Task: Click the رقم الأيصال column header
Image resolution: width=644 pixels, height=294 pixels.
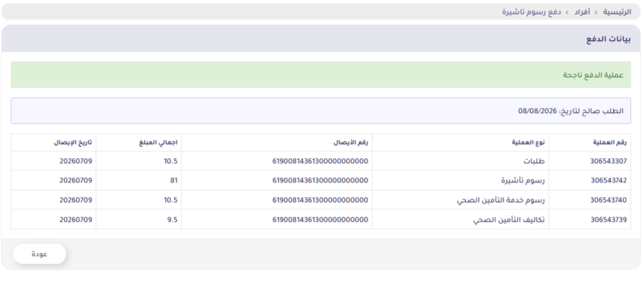Action: point(277,143)
